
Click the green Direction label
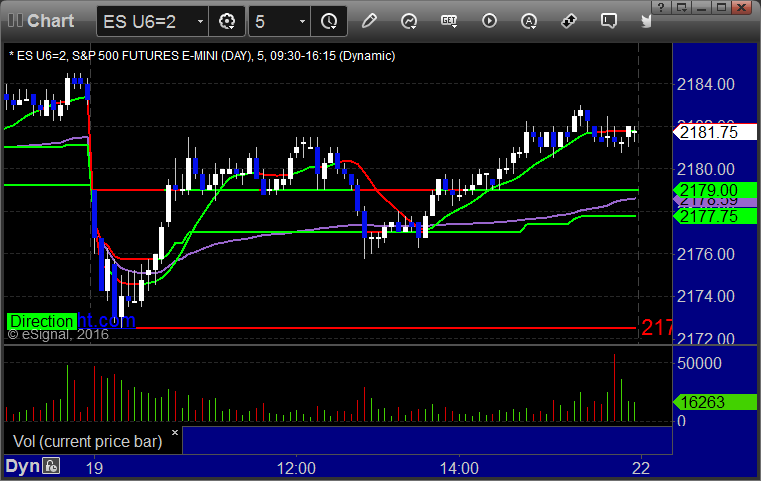pyautogui.click(x=42, y=321)
